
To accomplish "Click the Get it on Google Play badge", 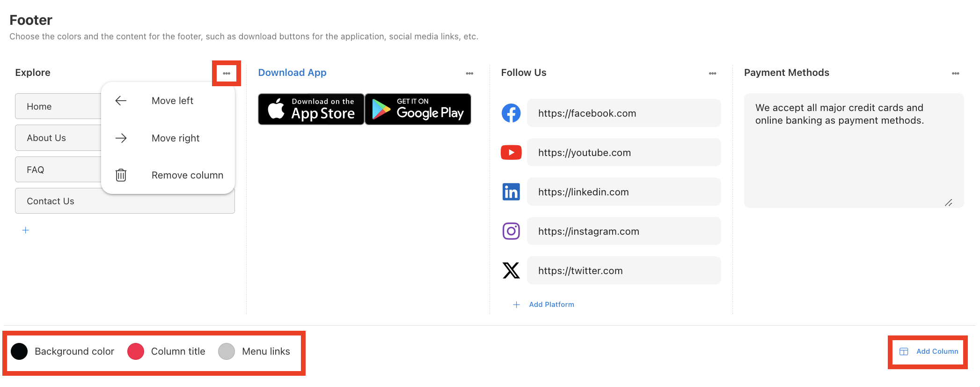I will tap(418, 109).
